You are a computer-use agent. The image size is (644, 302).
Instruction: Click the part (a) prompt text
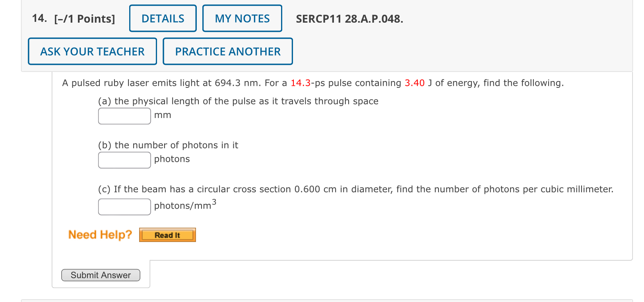[238, 101]
